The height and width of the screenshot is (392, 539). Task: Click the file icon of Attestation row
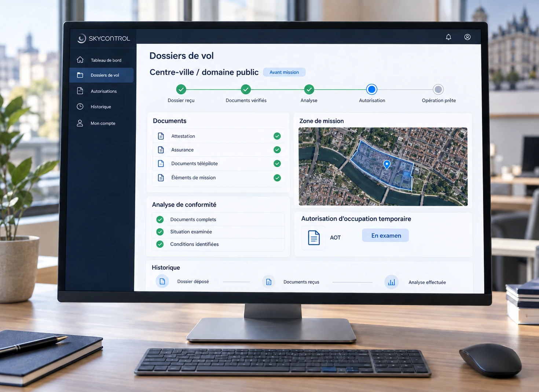tap(161, 136)
